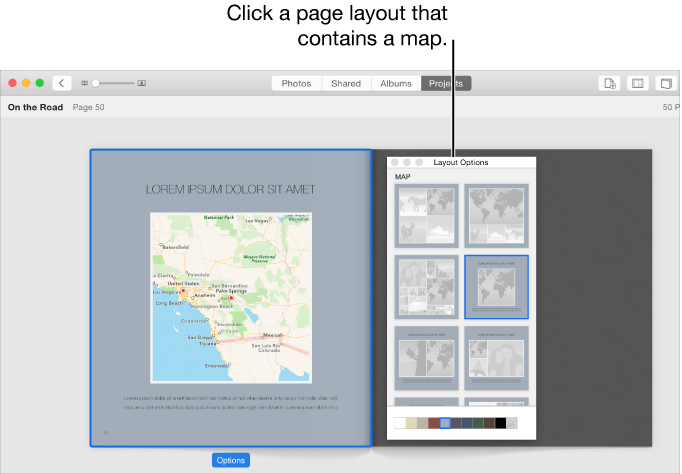Click the large zoom-in icon beside the slider
This screenshot has height=474, width=682.
coord(142,83)
